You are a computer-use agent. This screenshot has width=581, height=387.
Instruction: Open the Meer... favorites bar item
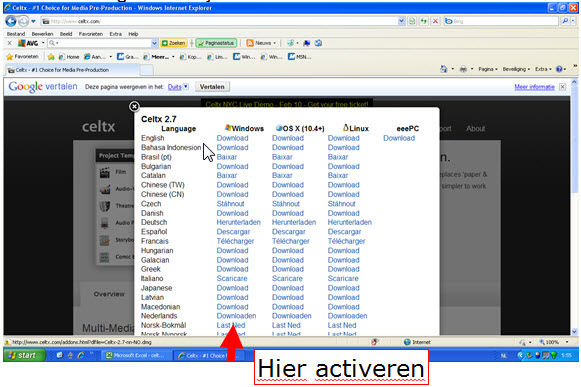point(159,57)
